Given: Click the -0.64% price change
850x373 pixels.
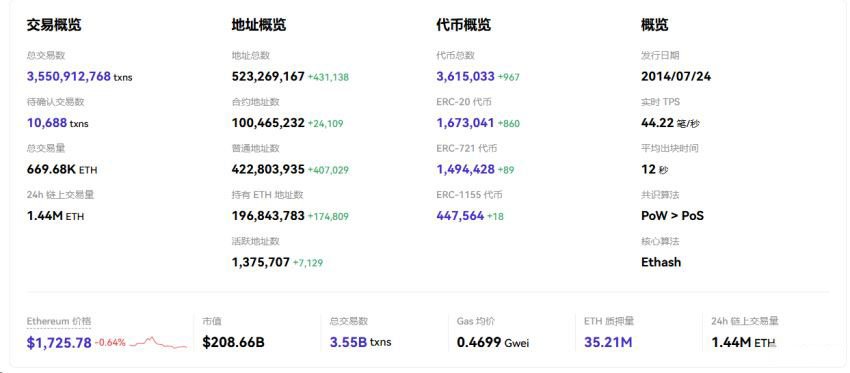Looking at the screenshot, I should click(x=110, y=343).
